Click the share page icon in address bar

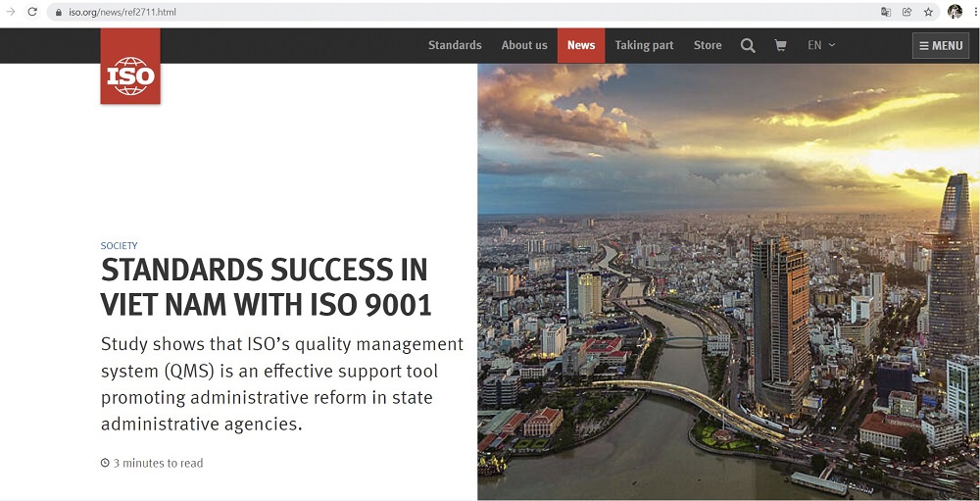click(906, 11)
